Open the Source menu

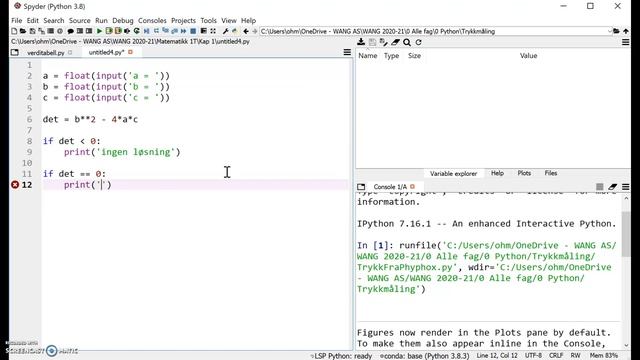click(80, 20)
